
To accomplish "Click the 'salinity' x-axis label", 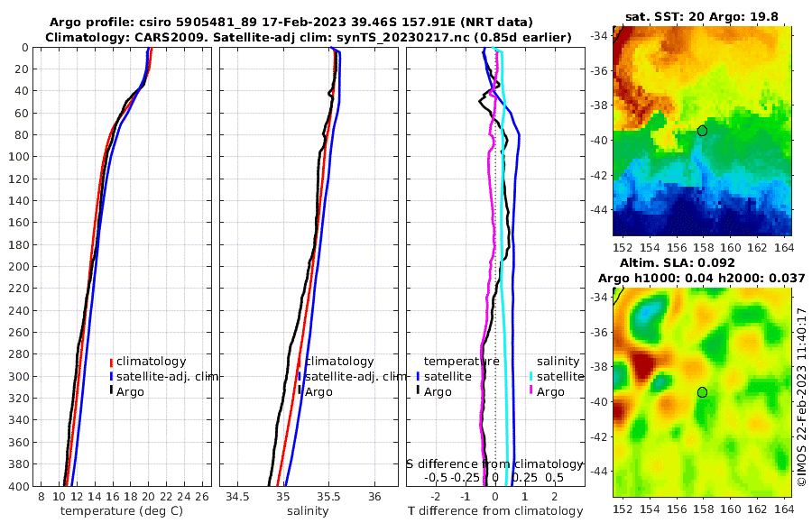I will coord(308,511).
